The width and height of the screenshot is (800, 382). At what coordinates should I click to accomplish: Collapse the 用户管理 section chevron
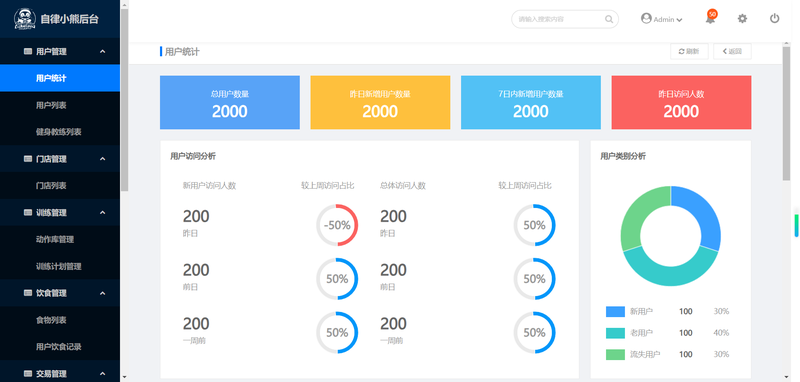tap(103, 52)
